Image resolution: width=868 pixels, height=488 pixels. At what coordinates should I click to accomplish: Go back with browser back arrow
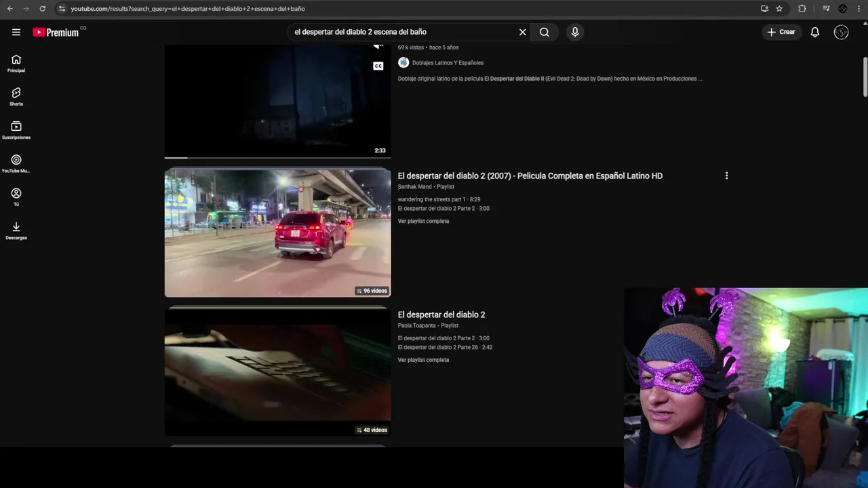[9, 9]
